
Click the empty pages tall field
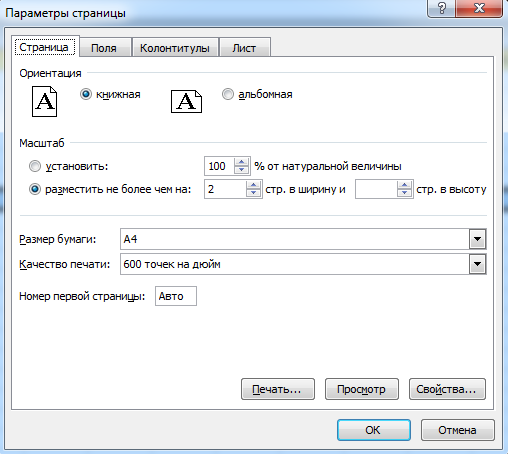376,189
